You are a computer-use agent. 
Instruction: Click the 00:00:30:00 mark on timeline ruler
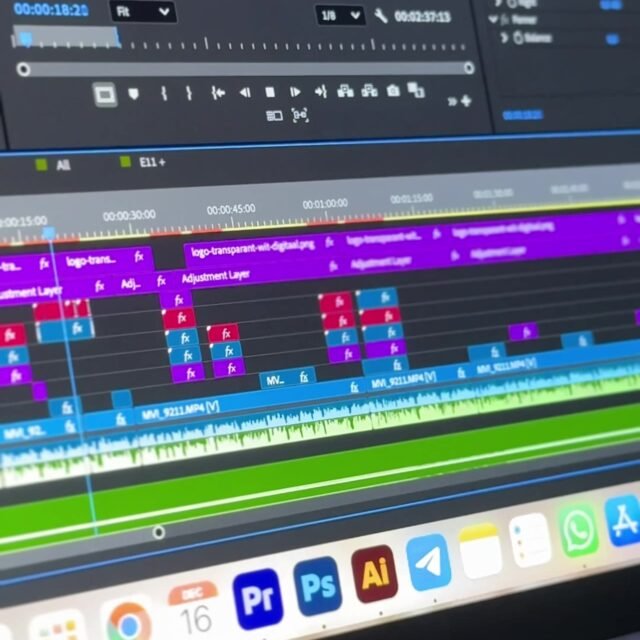[x=129, y=215]
